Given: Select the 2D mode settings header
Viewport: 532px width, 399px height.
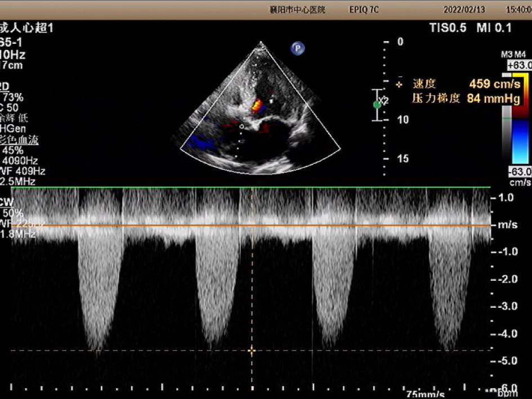Looking at the screenshot, I should 5,86.
